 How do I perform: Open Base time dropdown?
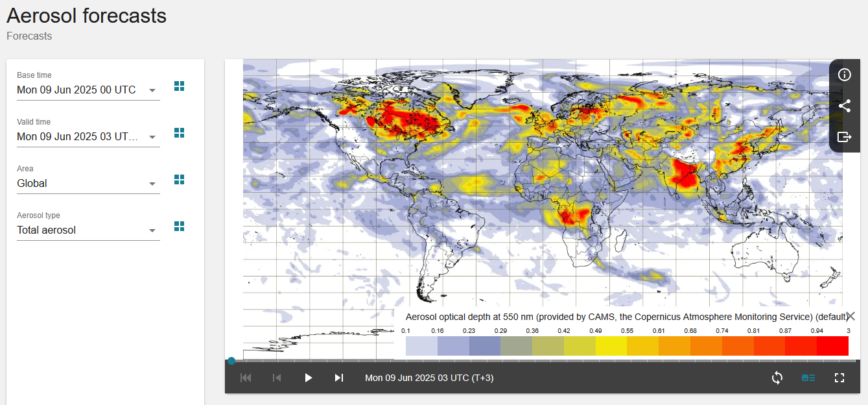88,90
